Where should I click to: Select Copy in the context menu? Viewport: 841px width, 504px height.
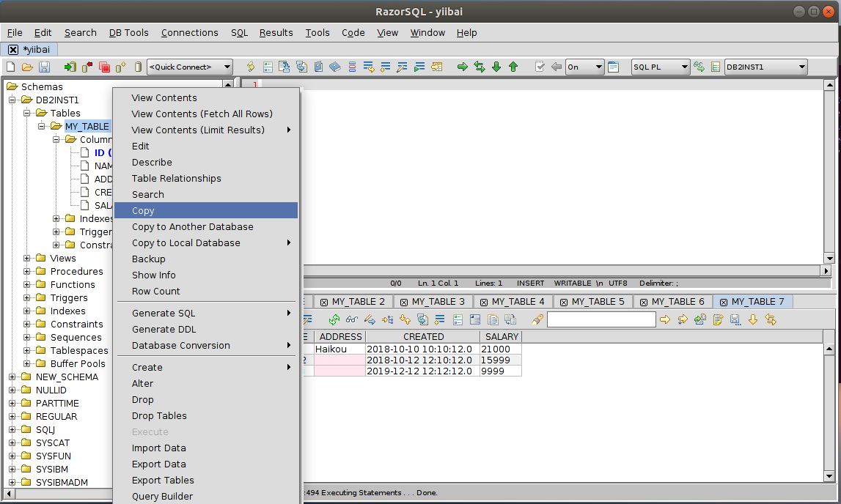pyautogui.click(x=143, y=210)
